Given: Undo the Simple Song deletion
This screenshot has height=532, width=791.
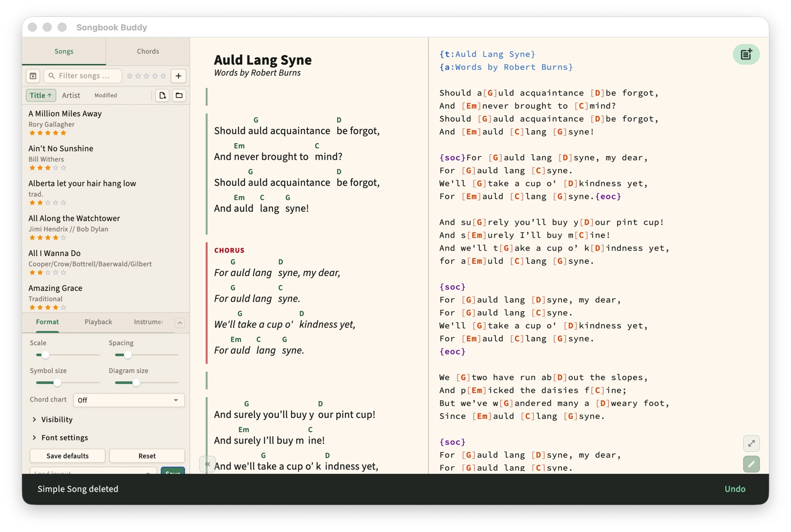Looking at the screenshot, I should [x=735, y=489].
